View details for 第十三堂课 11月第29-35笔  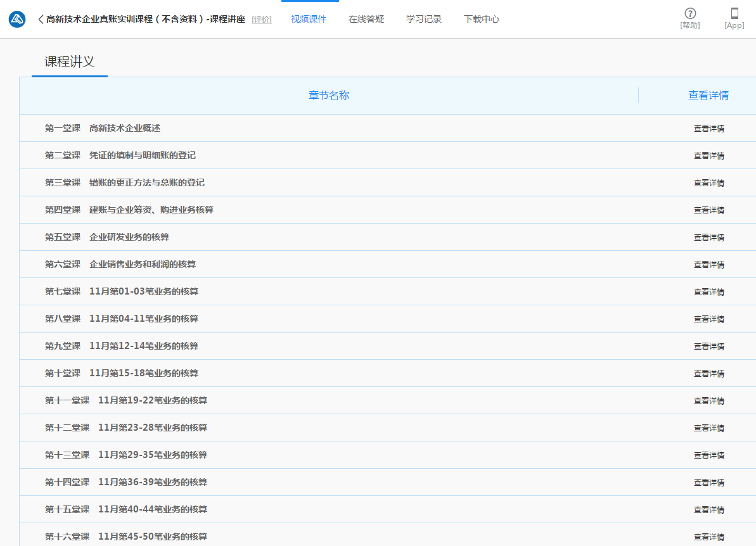pyautogui.click(x=708, y=455)
